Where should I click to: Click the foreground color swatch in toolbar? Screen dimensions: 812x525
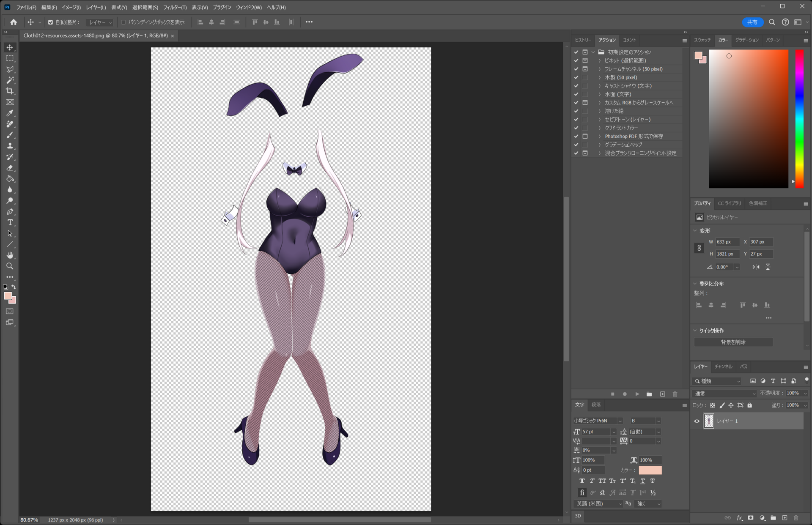[8, 296]
